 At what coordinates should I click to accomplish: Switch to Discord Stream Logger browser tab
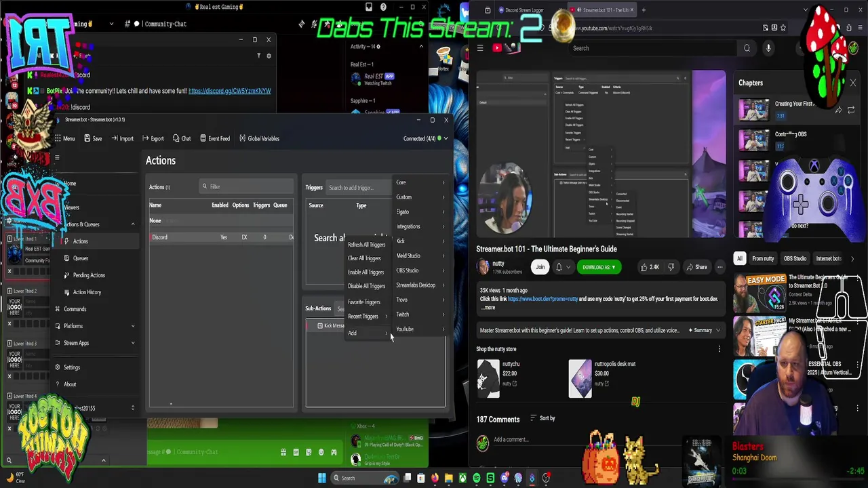(524, 10)
